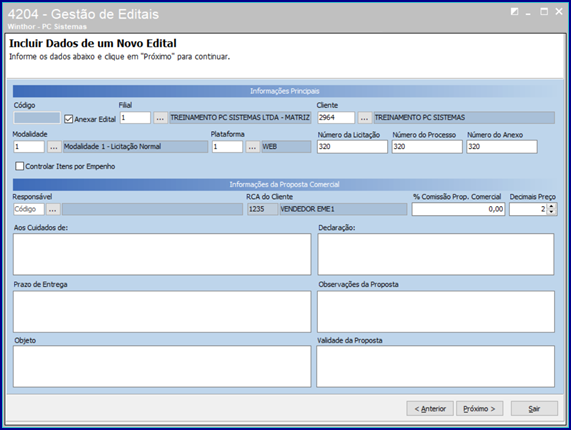Click Modalidade 1 - Licitação Normal description
This screenshot has height=430, width=571.
click(135, 147)
